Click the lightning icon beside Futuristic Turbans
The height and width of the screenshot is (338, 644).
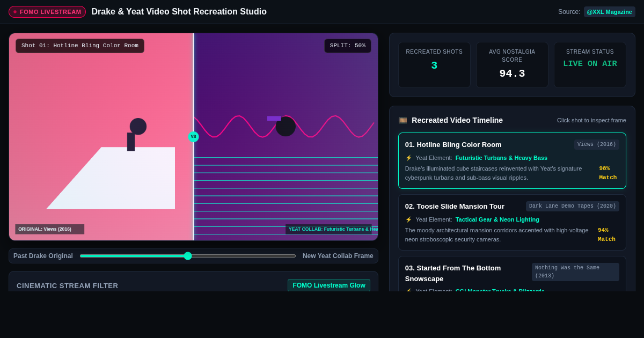408,158
